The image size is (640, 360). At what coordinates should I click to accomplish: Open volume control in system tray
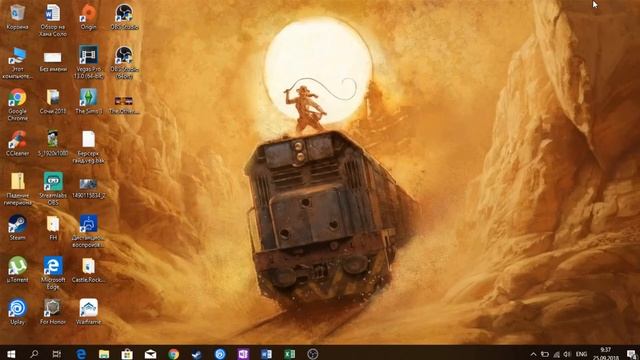[567, 354]
